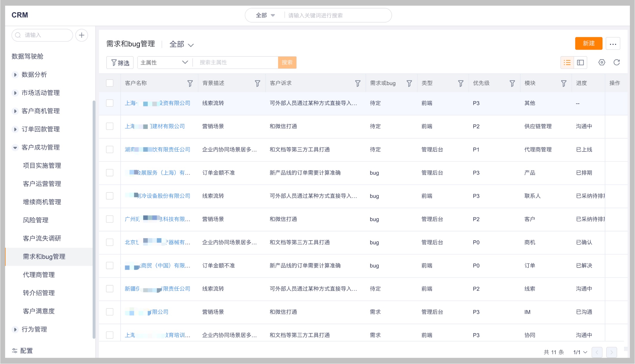
Task: Collapse the 客户成功管理 tree node
Action: [x=15, y=148]
